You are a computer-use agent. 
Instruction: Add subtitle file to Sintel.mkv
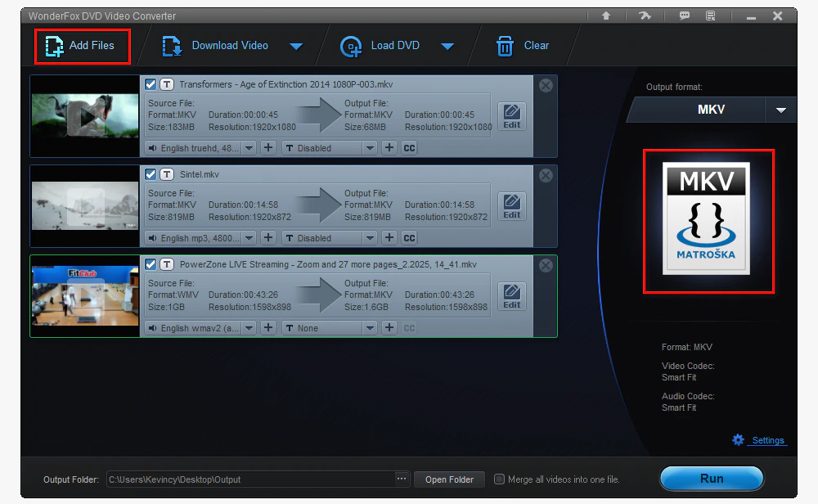389,238
